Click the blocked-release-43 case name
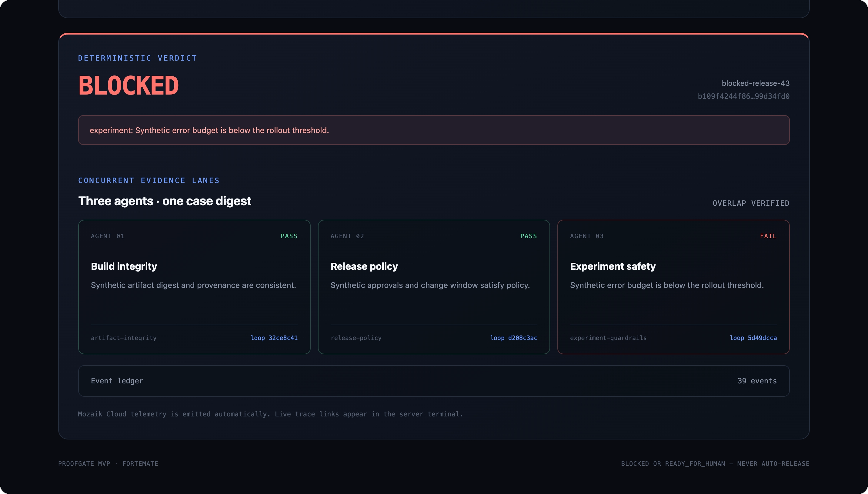Image resolution: width=868 pixels, height=494 pixels. [755, 83]
